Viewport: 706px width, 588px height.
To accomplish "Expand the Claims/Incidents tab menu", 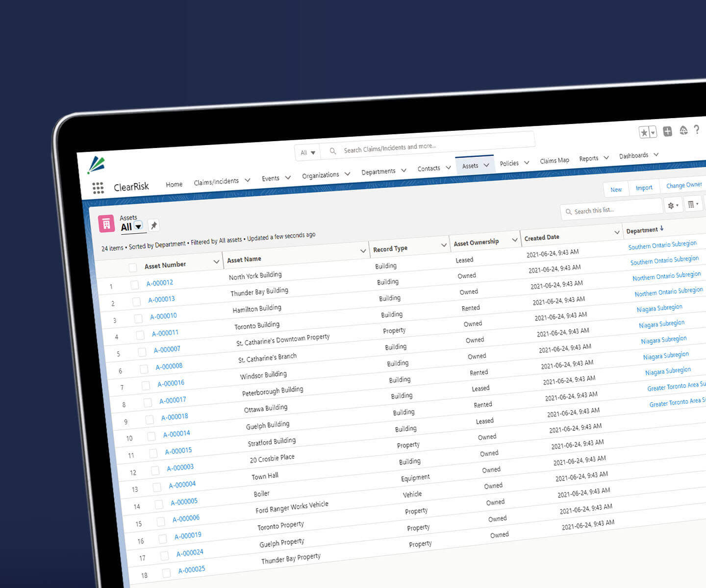I will point(248,180).
